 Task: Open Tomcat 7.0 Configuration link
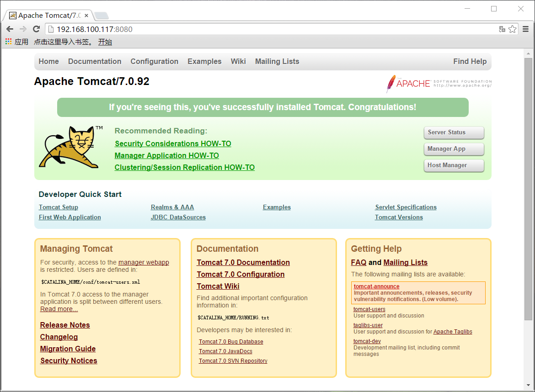coord(241,275)
